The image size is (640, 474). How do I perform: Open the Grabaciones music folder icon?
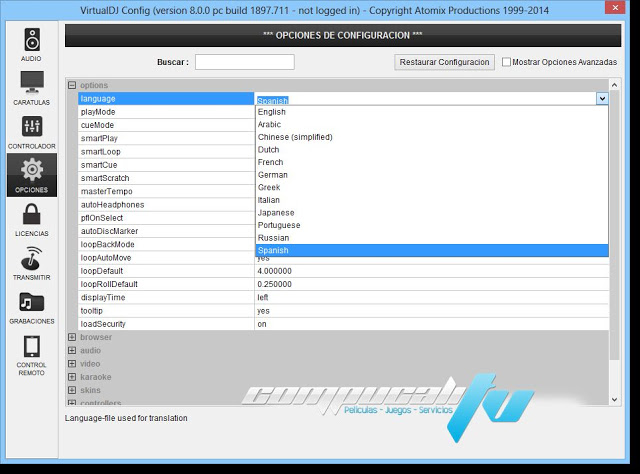[x=32, y=302]
